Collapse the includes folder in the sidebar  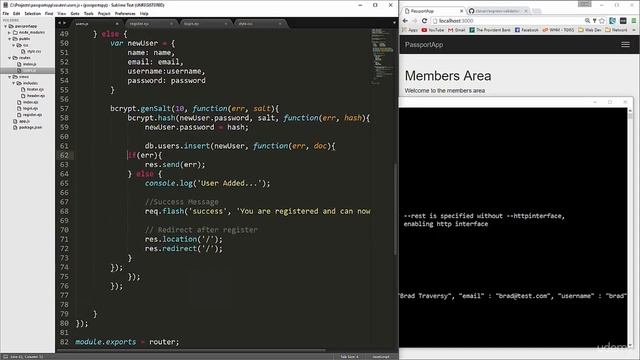(13, 83)
